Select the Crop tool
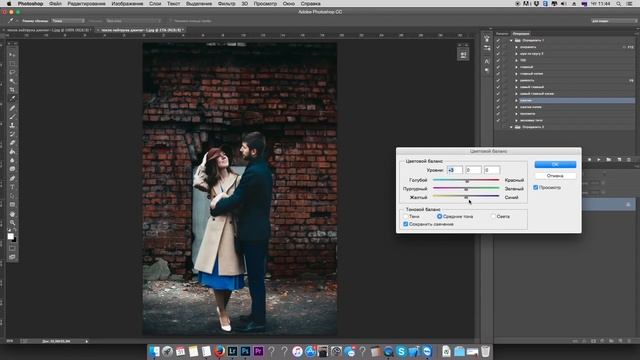 (x=12, y=90)
